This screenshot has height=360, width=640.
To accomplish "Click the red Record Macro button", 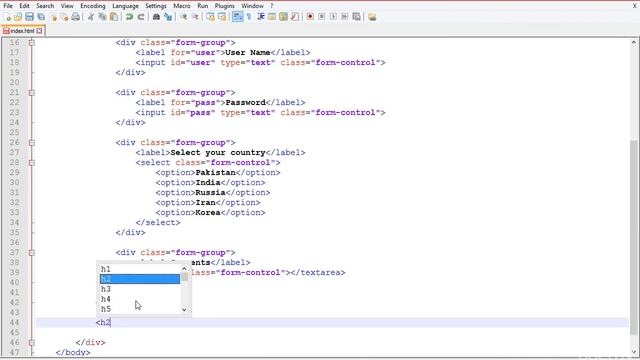I will (x=310, y=17).
